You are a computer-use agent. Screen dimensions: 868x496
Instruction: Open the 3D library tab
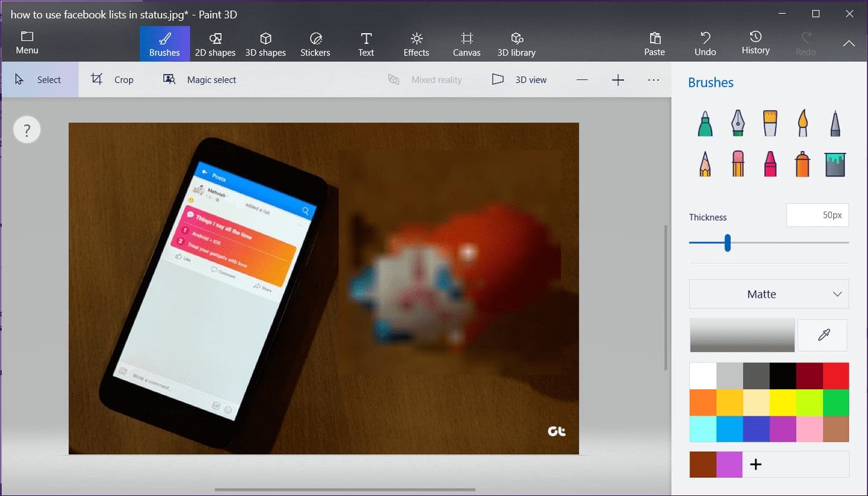point(516,44)
